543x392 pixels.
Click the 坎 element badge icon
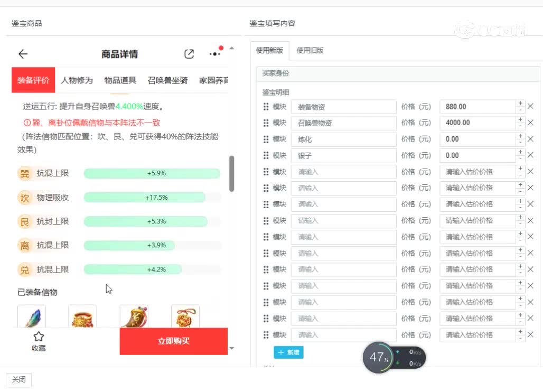[x=24, y=197]
